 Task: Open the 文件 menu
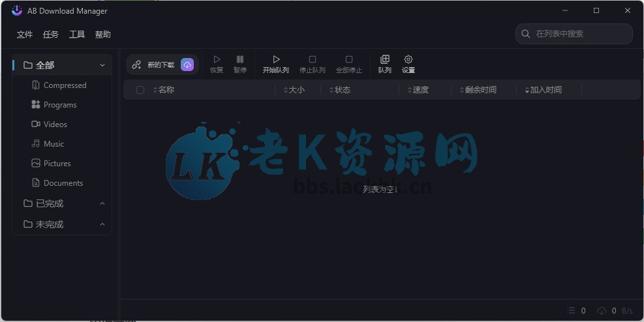25,35
